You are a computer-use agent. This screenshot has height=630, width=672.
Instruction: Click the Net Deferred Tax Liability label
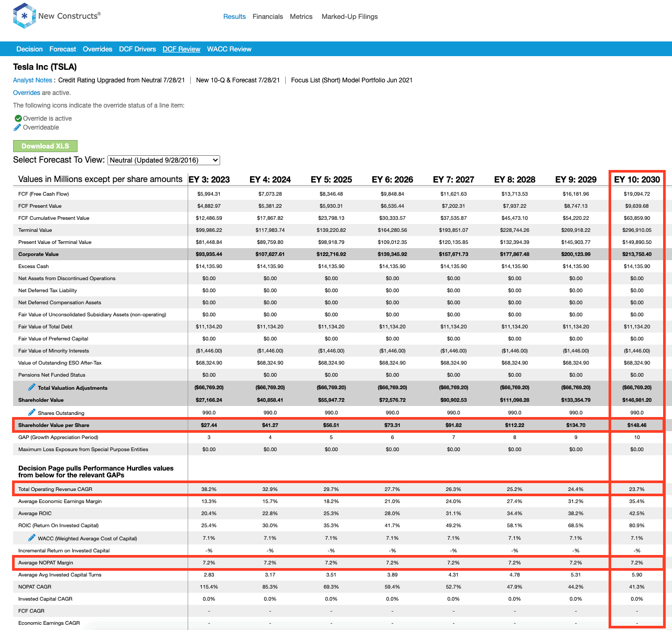(x=48, y=291)
